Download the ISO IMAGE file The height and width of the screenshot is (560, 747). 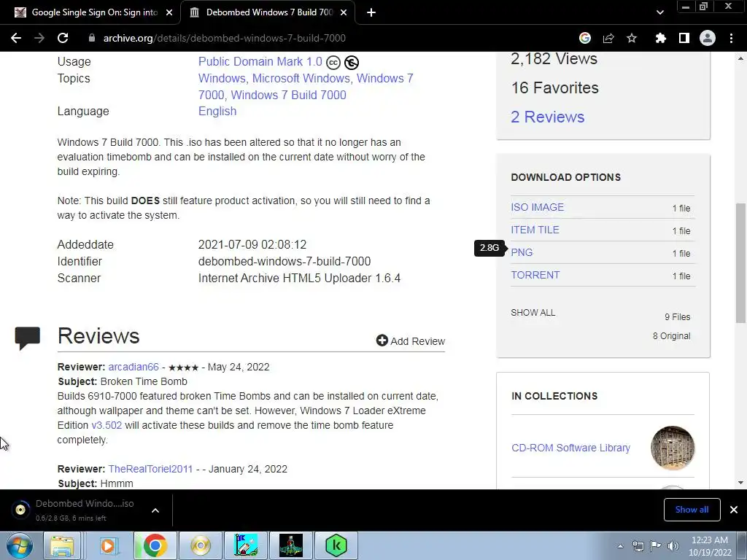click(538, 207)
